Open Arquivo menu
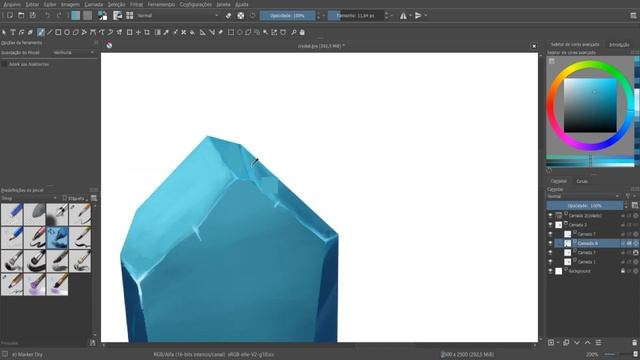 point(12,4)
